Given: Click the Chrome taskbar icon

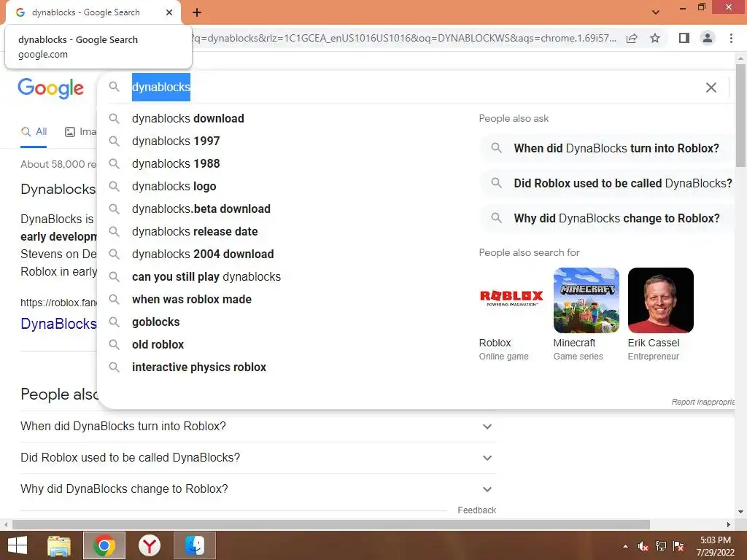Looking at the screenshot, I should pyautogui.click(x=104, y=545).
